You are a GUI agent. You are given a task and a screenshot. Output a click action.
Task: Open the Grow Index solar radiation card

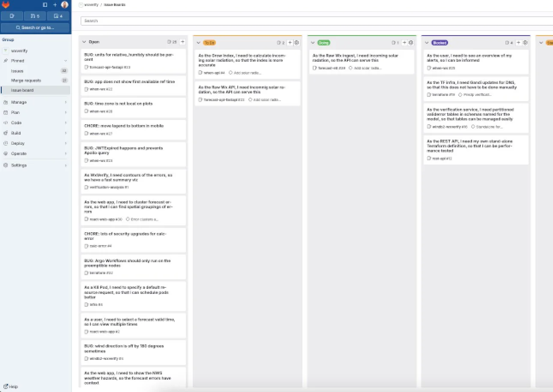(x=248, y=64)
